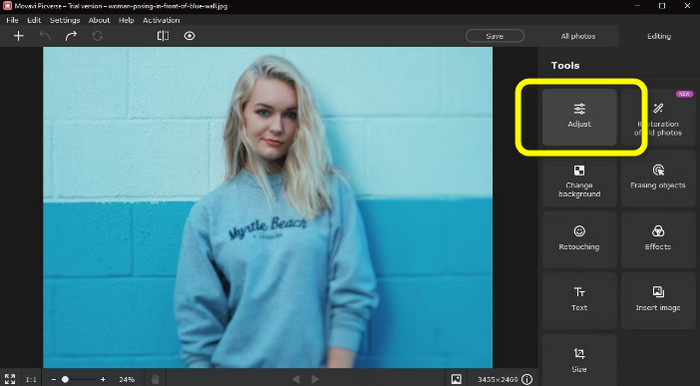The height and width of the screenshot is (386, 700).
Task: Toggle fullscreen mode icon
Action: tap(10, 379)
